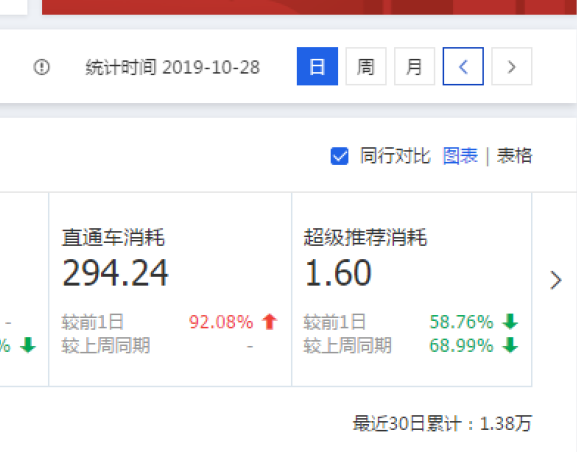Click the info icon beside 统计时间

(42, 67)
